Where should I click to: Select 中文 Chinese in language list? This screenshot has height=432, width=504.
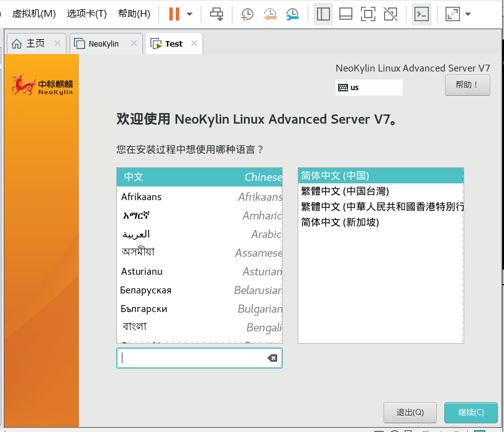tap(199, 177)
